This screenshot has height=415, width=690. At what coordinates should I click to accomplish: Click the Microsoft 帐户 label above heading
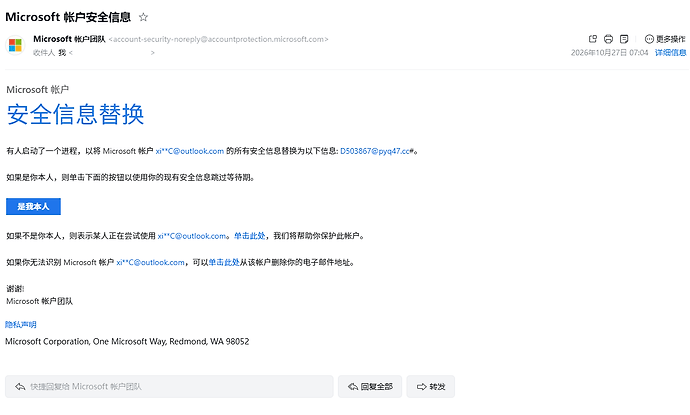click(x=37, y=89)
